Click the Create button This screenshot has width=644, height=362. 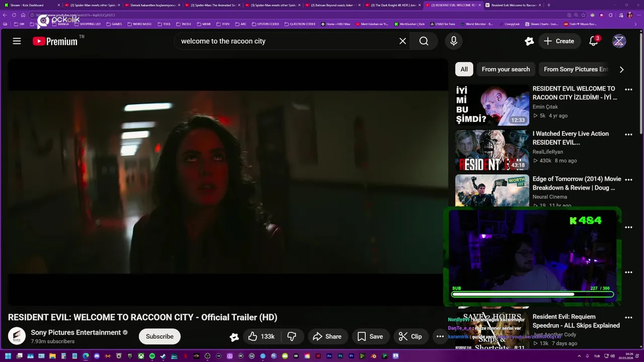click(558, 41)
